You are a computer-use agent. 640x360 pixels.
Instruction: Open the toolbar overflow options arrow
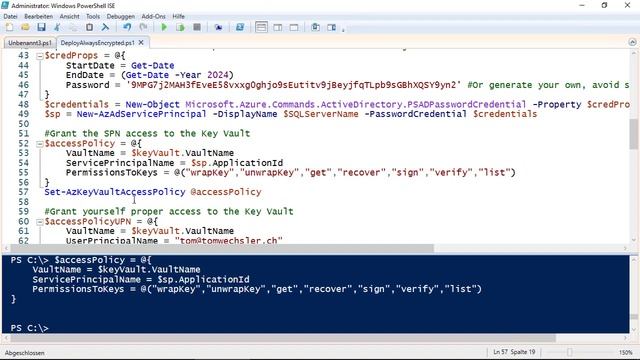click(343, 29)
